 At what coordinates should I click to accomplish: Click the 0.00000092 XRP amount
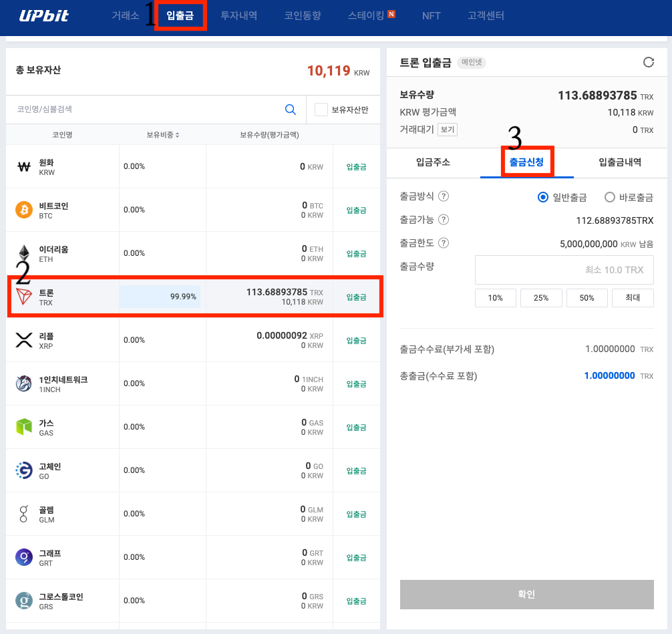pos(290,335)
